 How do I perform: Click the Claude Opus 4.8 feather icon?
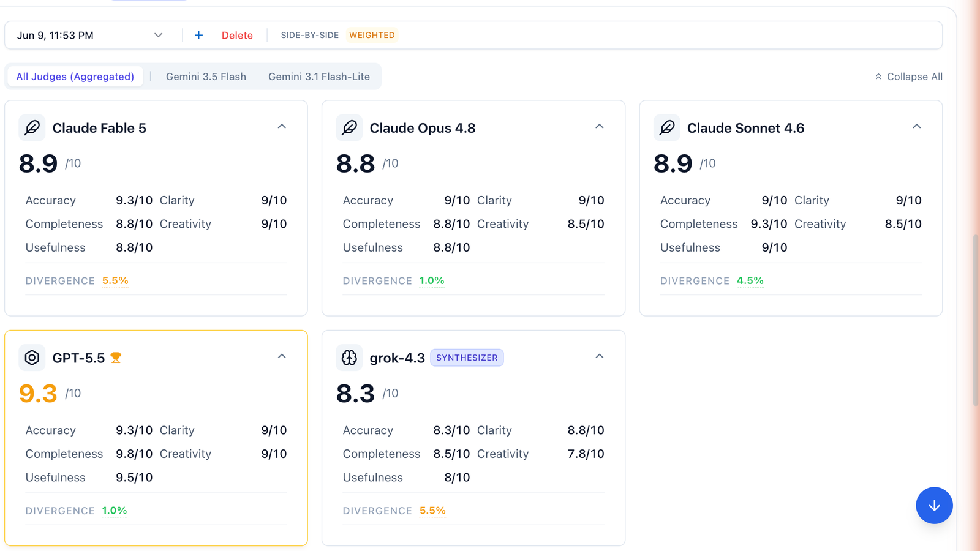[x=349, y=128]
